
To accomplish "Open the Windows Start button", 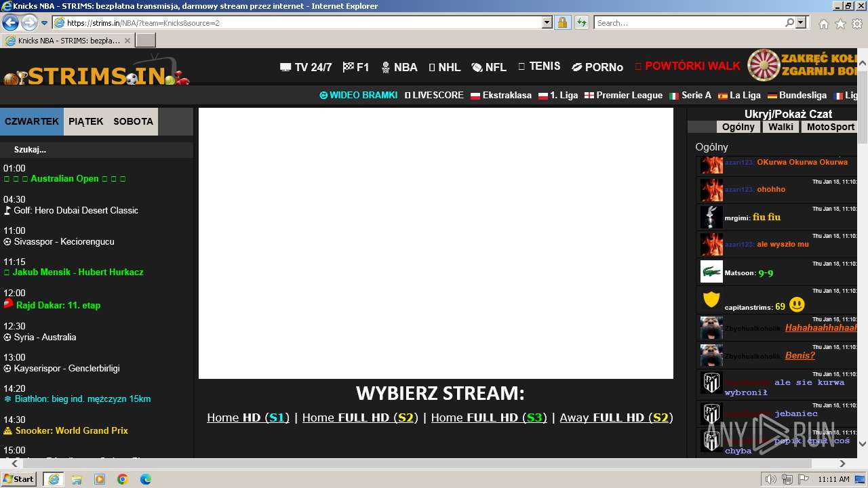I will point(18,479).
